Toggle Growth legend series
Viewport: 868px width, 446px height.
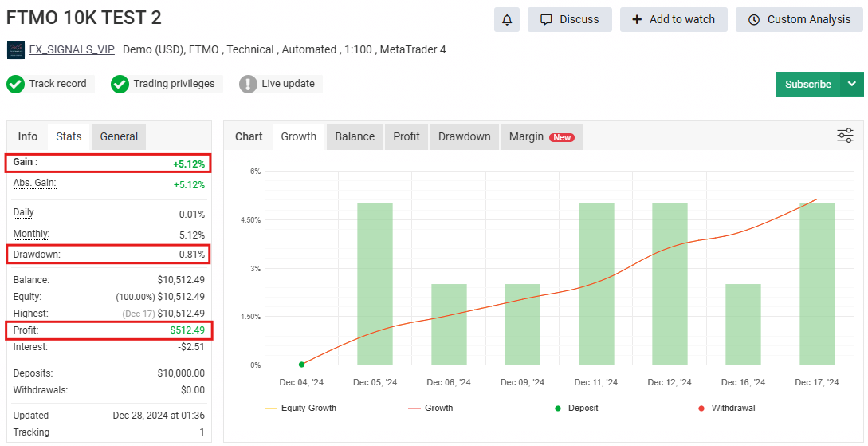coord(430,408)
